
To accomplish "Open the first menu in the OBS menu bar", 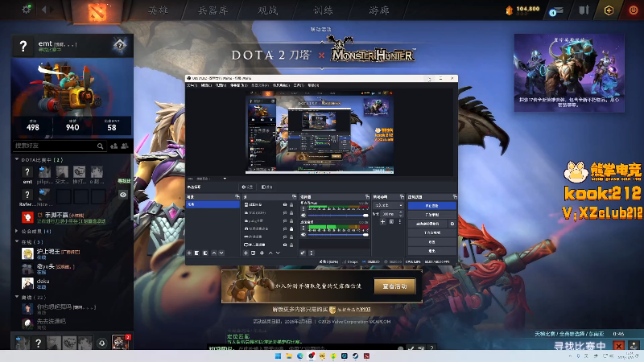I will click(192, 85).
